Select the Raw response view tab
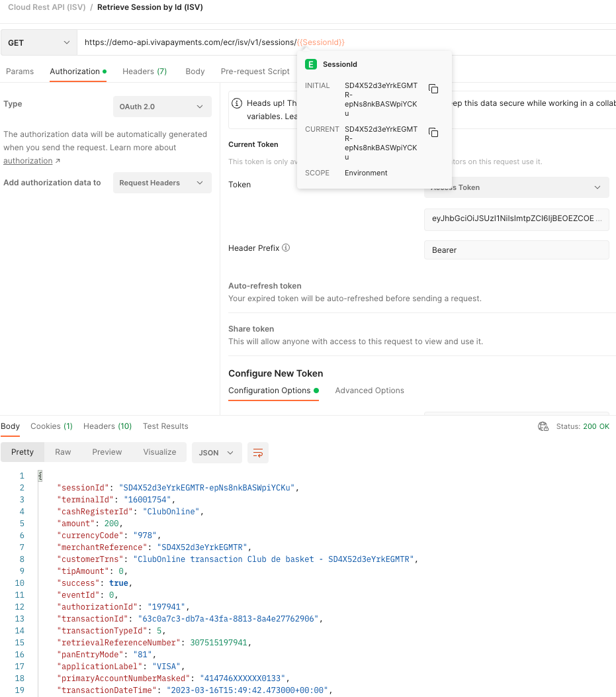The height and width of the screenshot is (697, 616). pos(62,452)
